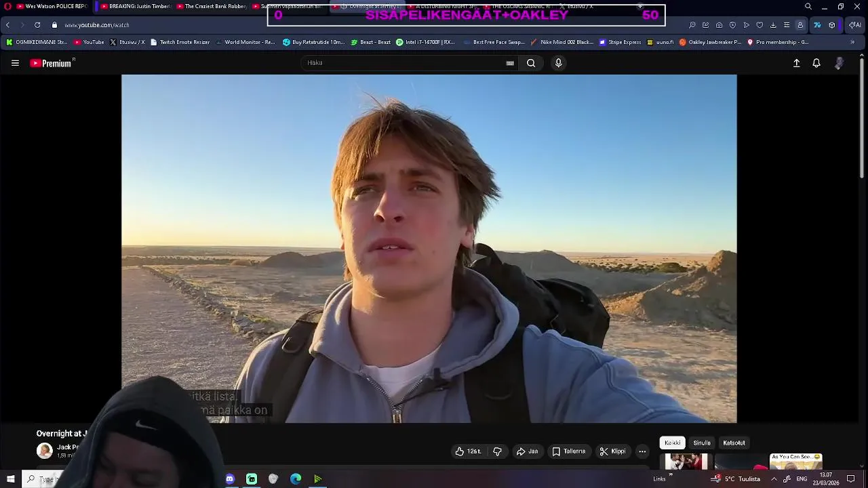Select the Sinulle filter chip

click(x=702, y=443)
